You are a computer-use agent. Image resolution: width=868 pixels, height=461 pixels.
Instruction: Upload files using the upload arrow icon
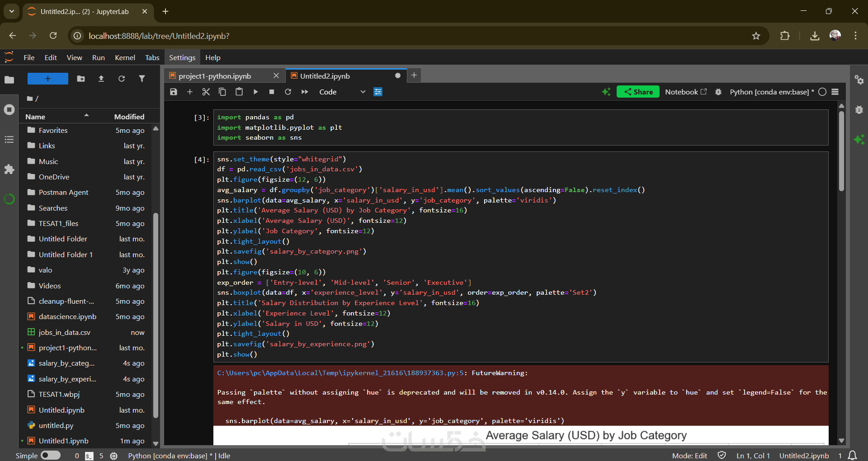[101, 79]
